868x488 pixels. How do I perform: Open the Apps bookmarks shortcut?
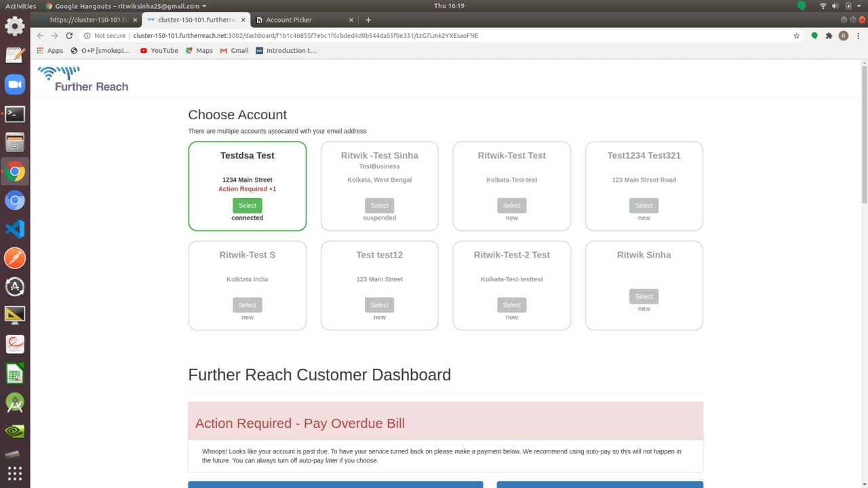point(50,50)
